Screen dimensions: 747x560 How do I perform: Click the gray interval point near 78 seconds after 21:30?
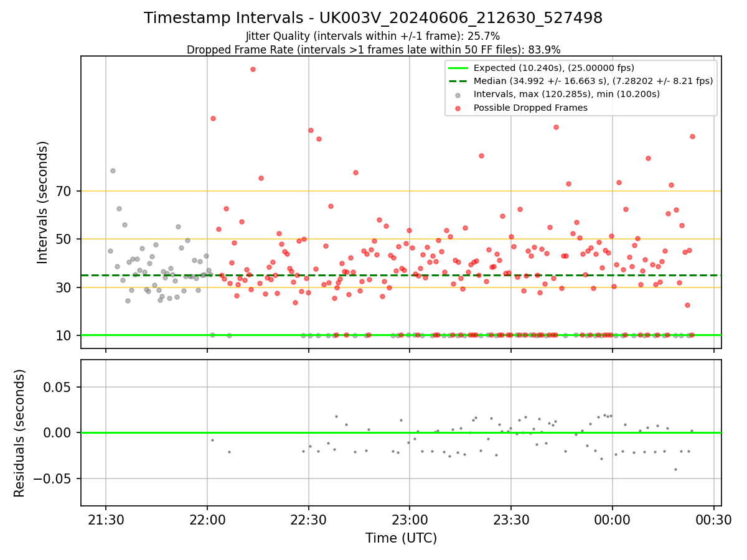(x=113, y=170)
